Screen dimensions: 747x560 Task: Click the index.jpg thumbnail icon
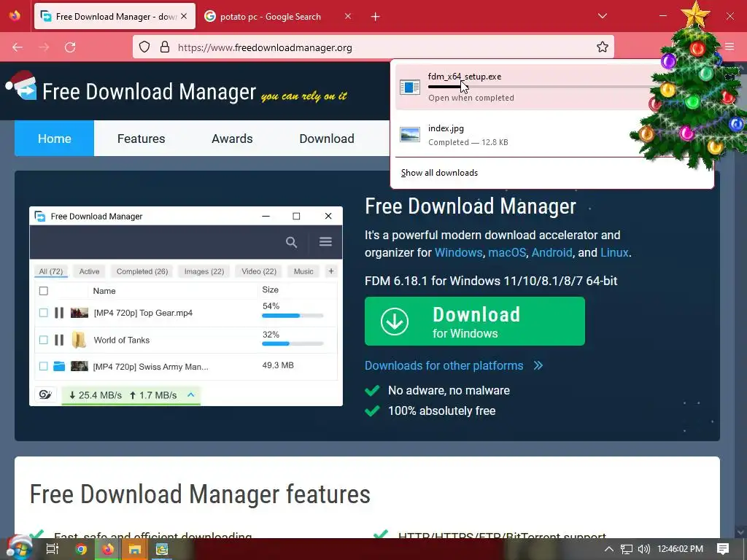tap(410, 135)
